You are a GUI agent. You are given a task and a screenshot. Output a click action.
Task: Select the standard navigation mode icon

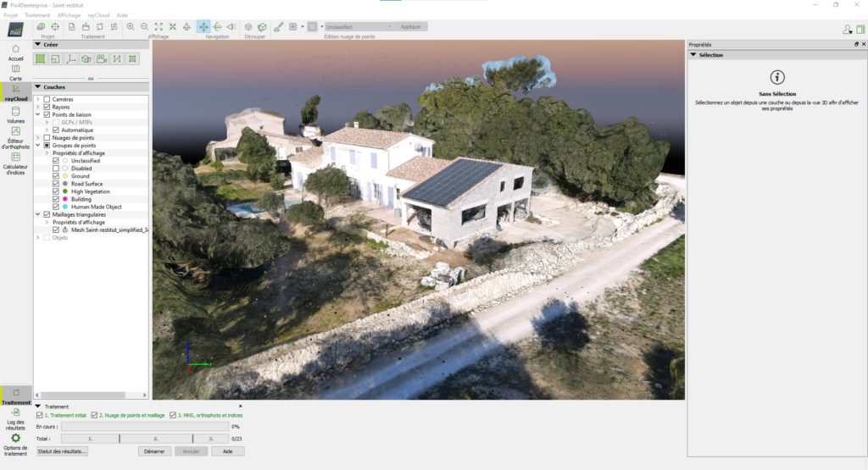pyautogui.click(x=203, y=26)
